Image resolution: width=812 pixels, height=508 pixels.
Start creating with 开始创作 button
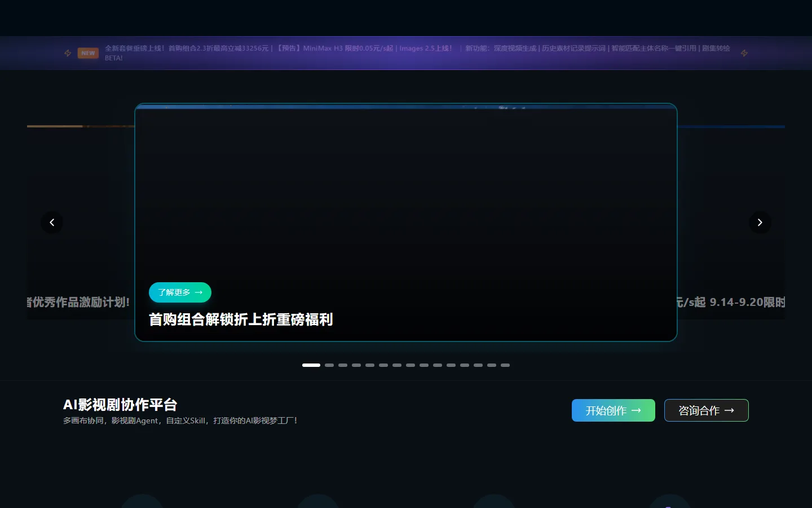(x=614, y=410)
